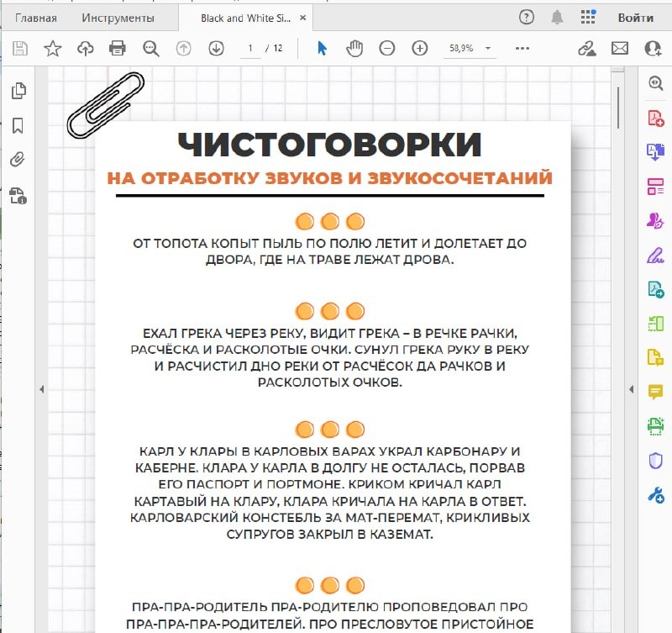Open the green printer tool in right pane

(x=656, y=427)
